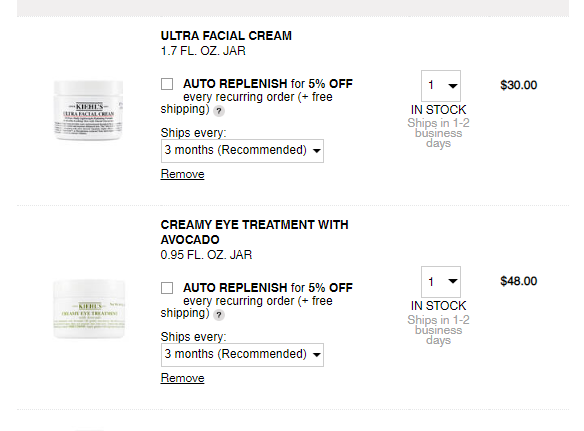Viewport: 584px width, 431px height.
Task: Enable Auto Replenish for Ultra Facial Cream
Action: click(x=167, y=84)
